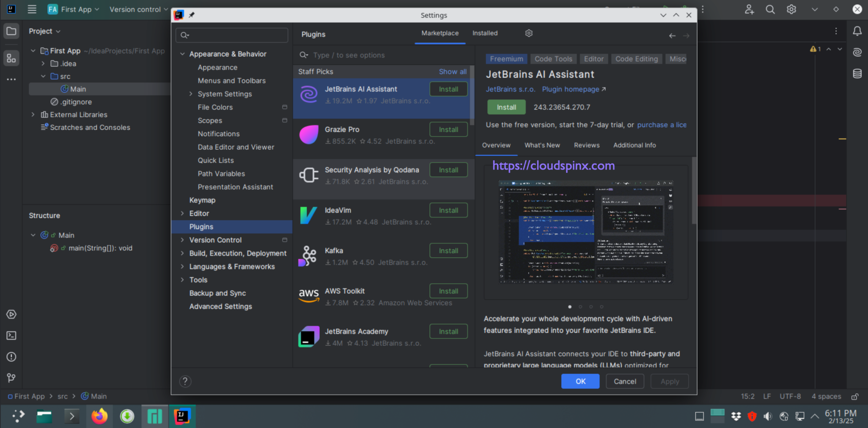Open the Problems view icon
868x428 pixels.
pyautogui.click(x=11, y=357)
